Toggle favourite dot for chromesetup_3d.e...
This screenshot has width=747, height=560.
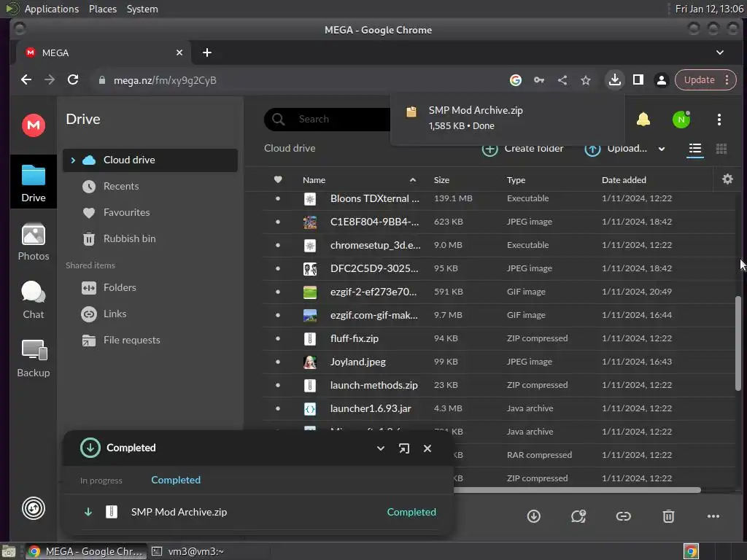tap(278, 245)
